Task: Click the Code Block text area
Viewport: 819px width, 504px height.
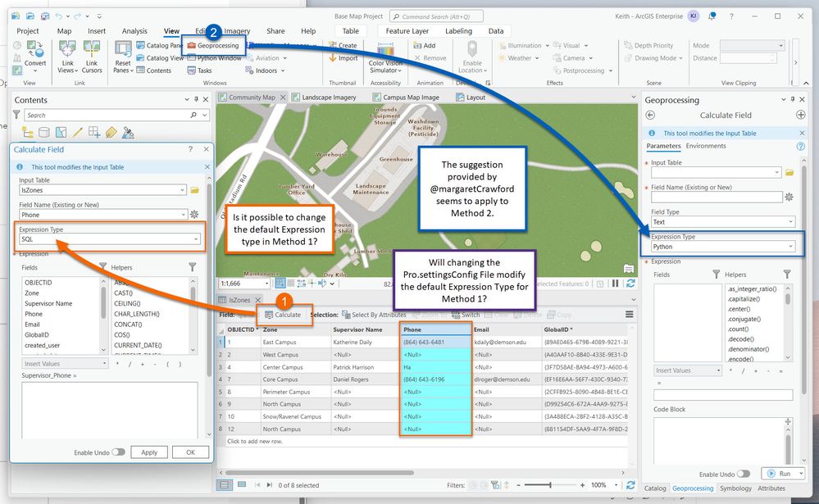Action: tap(719, 441)
